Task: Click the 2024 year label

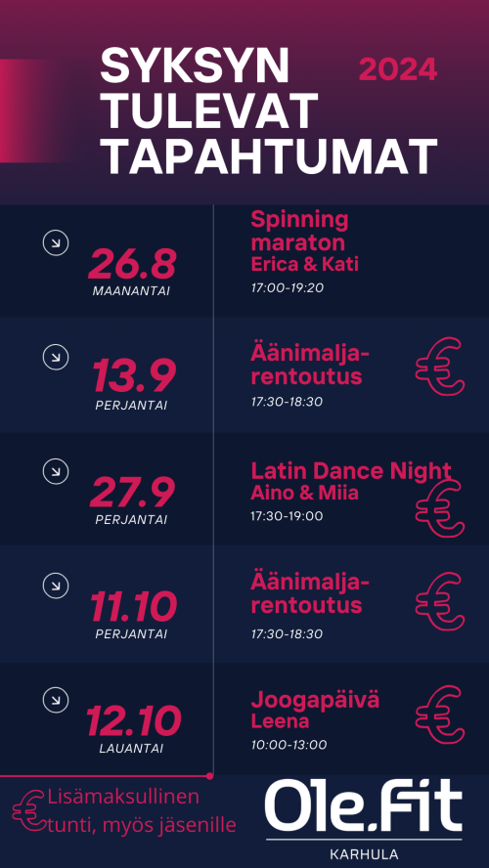Action: tap(398, 69)
